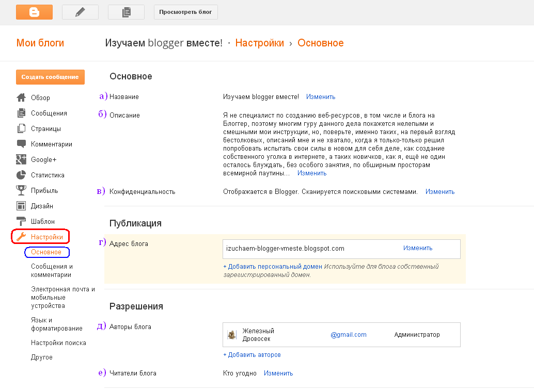Open Обзор in the sidebar
This screenshot has height=392, width=534.
40,97
